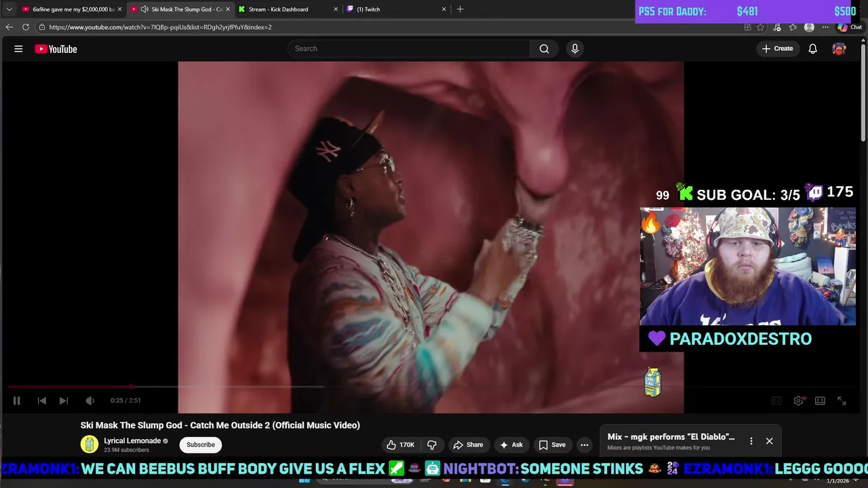Image resolution: width=868 pixels, height=488 pixels.
Task: Share the video
Action: pyautogui.click(x=468, y=445)
